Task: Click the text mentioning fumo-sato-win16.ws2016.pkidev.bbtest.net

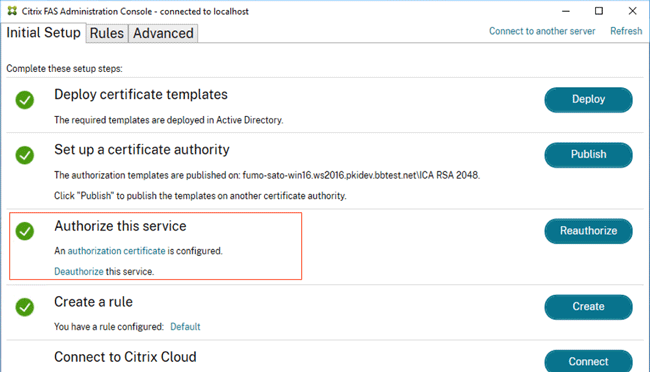Action: tap(267, 175)
